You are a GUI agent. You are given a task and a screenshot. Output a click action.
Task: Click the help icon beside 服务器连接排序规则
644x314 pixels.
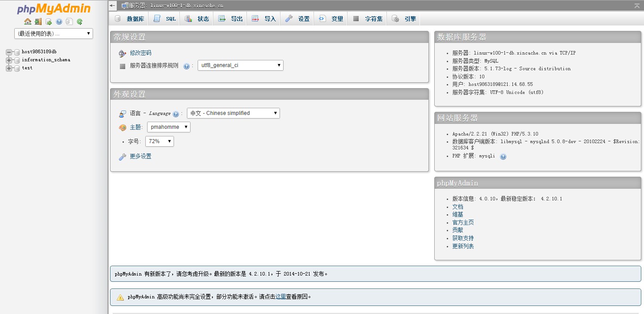point(186,66)
